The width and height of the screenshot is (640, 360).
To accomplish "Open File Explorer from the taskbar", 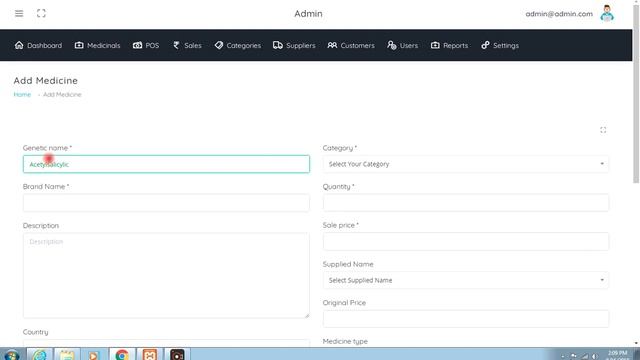I will (x=67, y=355).
